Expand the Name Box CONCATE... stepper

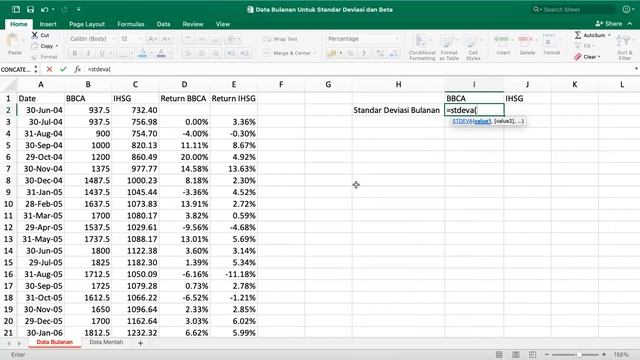[36, 69]
